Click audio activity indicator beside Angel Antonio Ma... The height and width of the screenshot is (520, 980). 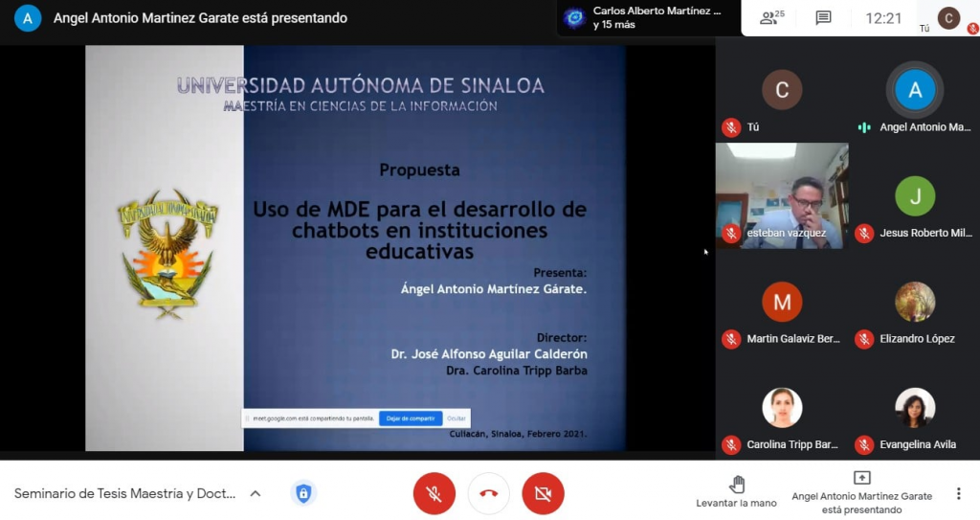pos(864,127)
